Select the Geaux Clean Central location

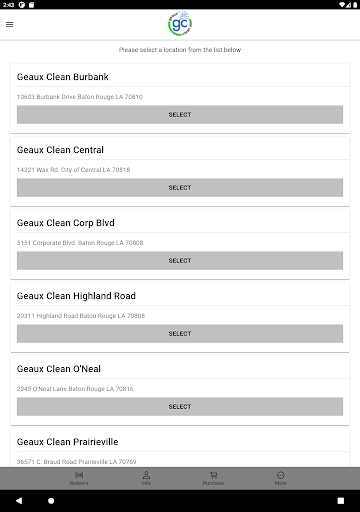click(180, 188)
